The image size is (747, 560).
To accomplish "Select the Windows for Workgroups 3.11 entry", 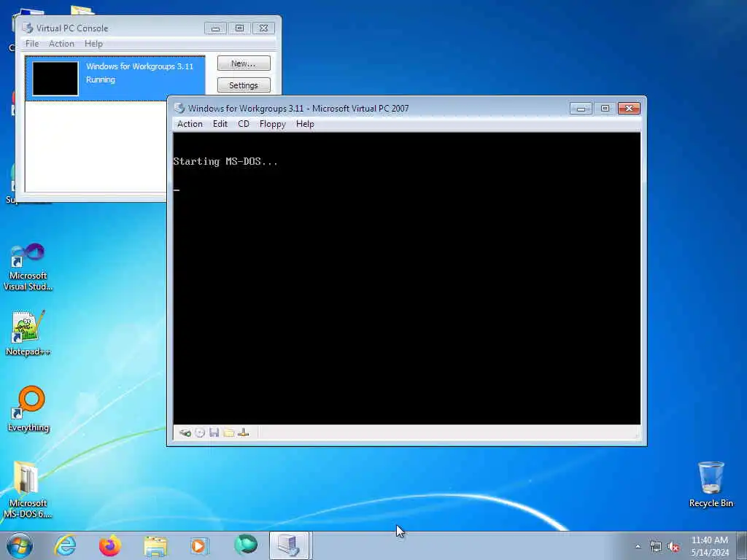I will (x=115, y=78).
